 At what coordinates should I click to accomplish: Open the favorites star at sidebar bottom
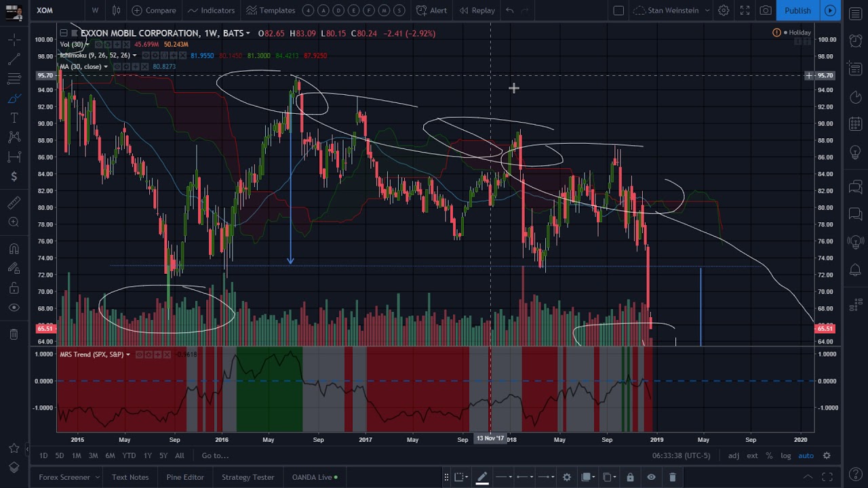click(x=14, y=449)
